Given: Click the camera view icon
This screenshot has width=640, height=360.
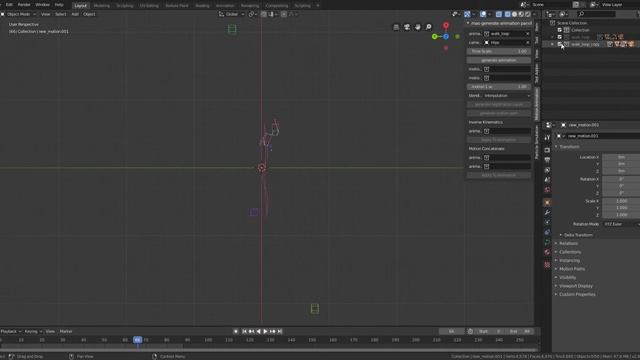Looking at the screenshot, I should pyautogui.click(x=407, y=27).
